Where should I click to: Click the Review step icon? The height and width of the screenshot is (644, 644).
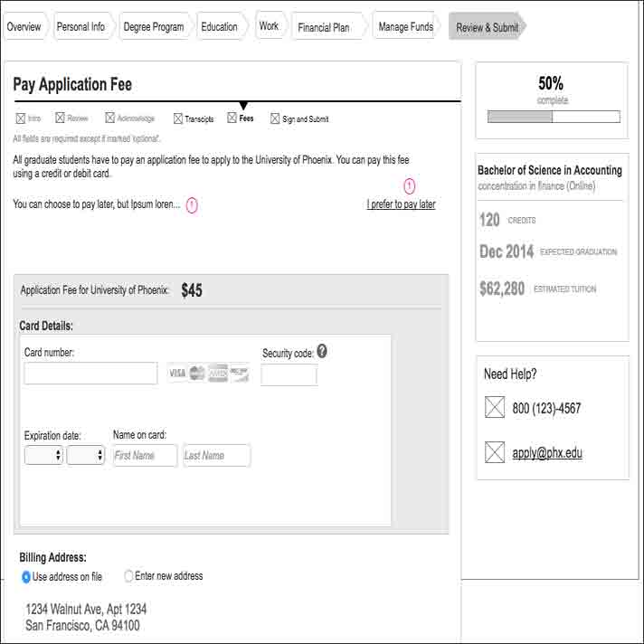tap(60, 118)
